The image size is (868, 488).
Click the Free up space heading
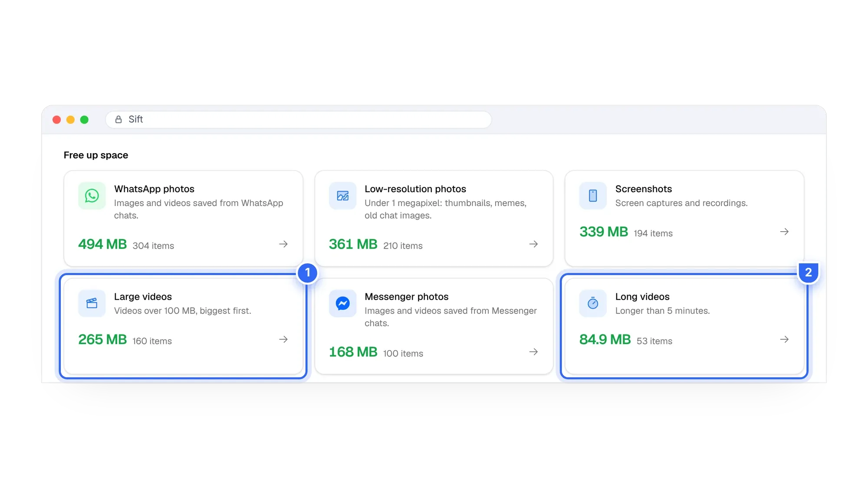tap(96, 155)
